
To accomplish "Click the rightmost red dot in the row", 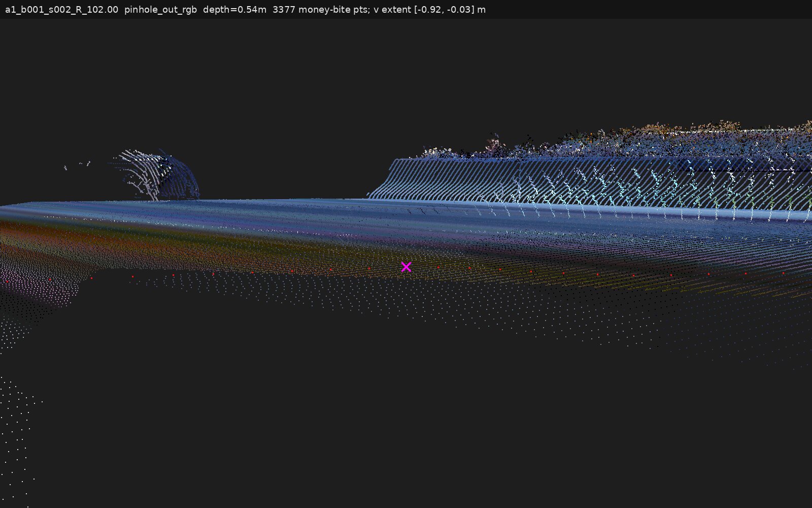I will pos(783,273).
